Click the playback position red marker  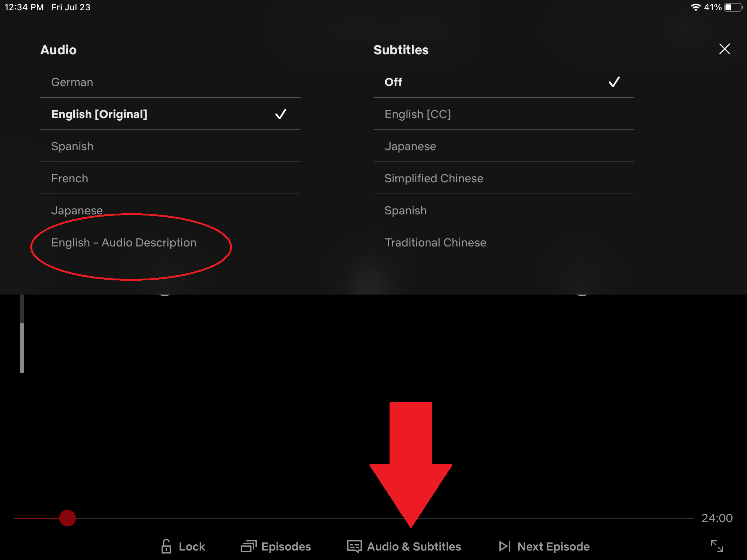click(67, 518)
